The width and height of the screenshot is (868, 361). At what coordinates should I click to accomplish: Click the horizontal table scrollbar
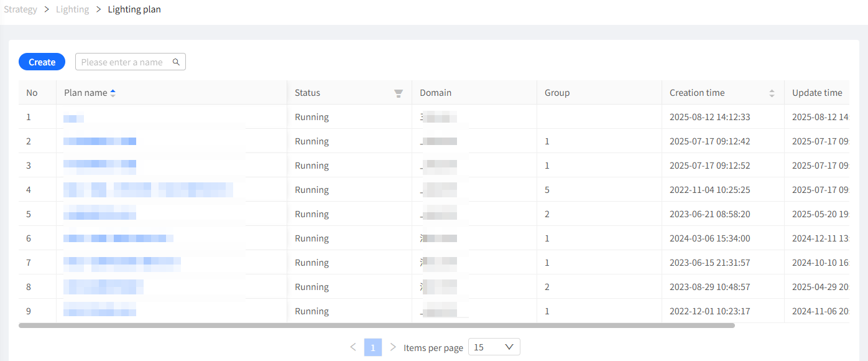pos(377,326)
